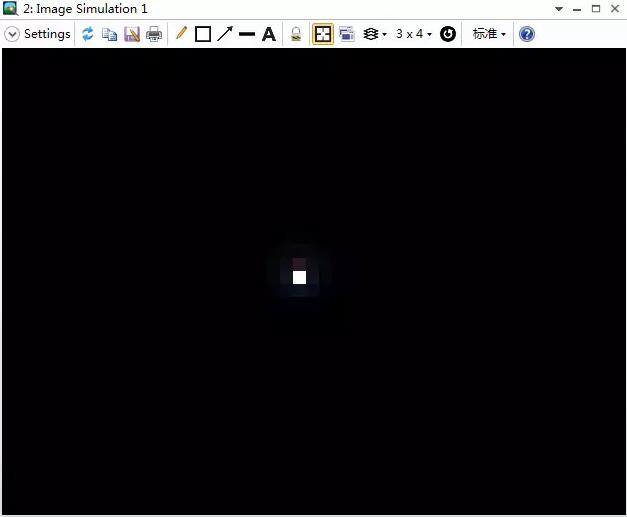The height and width of the screenshot is (517, 627).
Task: Refresh the image simulation
Action: click(x=88, y=34)
